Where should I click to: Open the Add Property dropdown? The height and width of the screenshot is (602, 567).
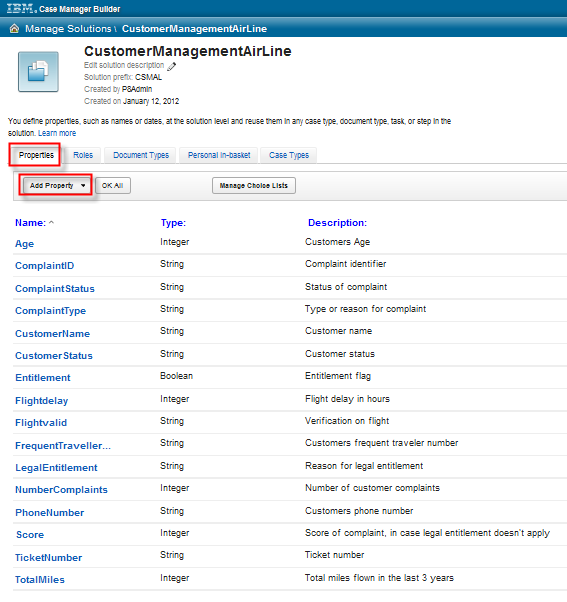(x=57, y=185)
